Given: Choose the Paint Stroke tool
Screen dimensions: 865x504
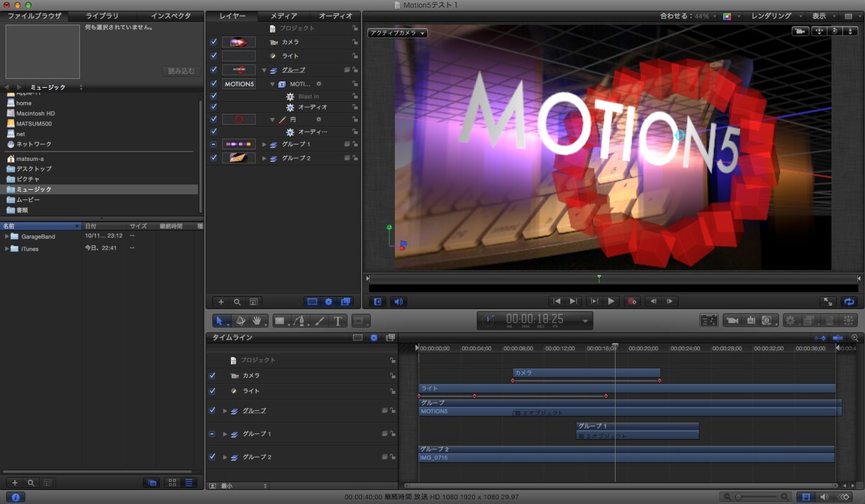Looking at the screenshot, I should point(320,321).
